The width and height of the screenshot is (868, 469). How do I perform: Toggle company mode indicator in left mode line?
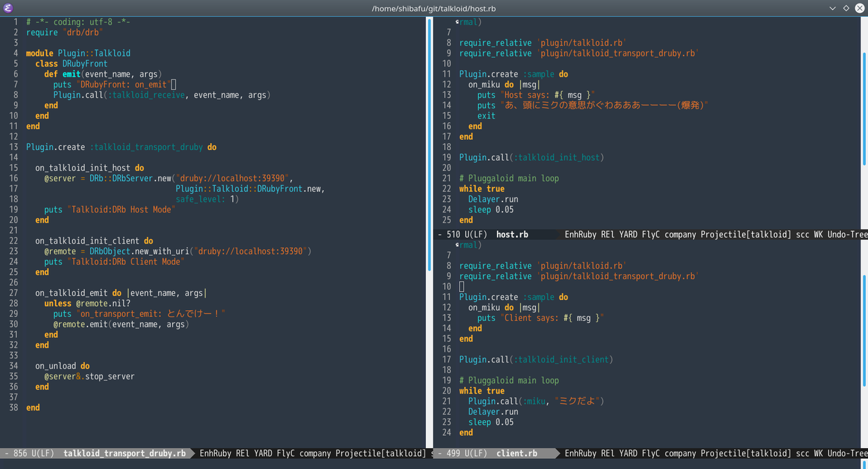[x=315, y=453]
